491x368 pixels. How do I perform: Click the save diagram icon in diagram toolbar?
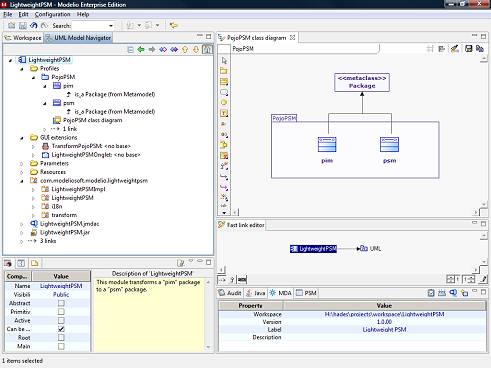pos(469,49)
